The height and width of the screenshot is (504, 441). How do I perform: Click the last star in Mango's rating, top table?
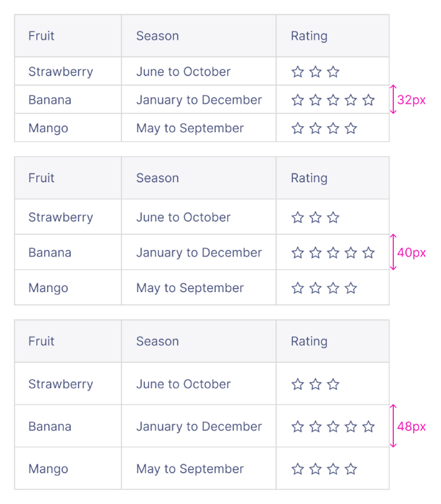point(351,128)
